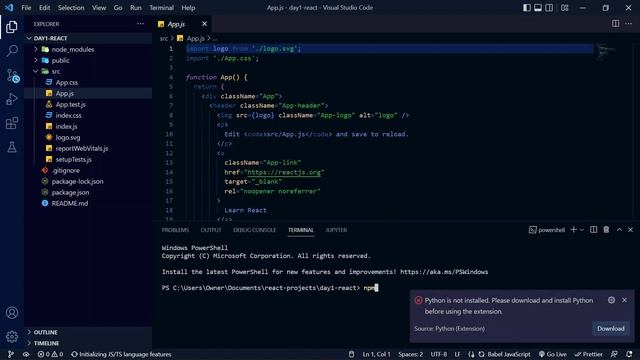Open editor More Actions ellipsis

point(629,24)
